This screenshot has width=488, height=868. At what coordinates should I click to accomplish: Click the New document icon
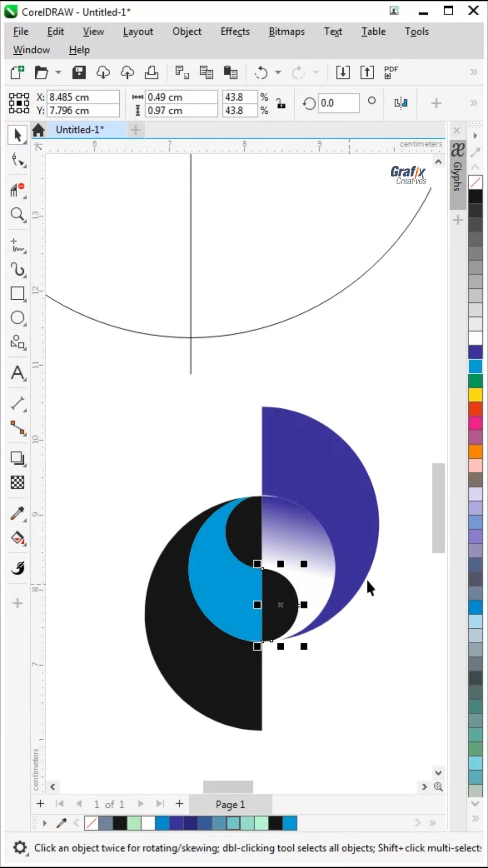pos(17,72)
